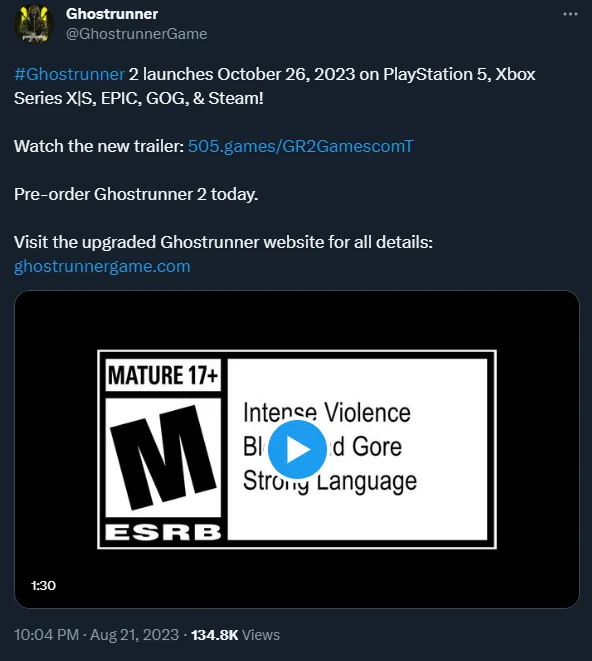The width and height of the screenshot is (592, 661).
Task: Open the #Ghostrunner hashtag
Action: [69, 74]
